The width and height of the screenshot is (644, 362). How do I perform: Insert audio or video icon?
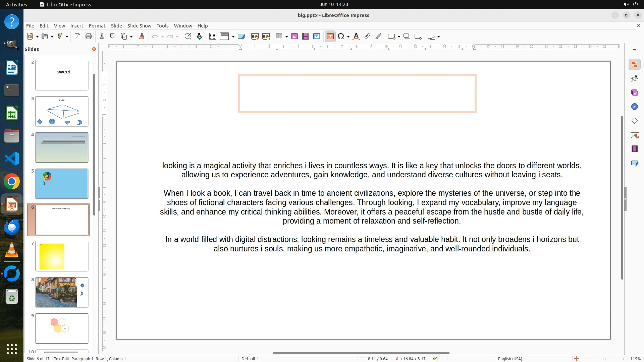tap(306, 37)
